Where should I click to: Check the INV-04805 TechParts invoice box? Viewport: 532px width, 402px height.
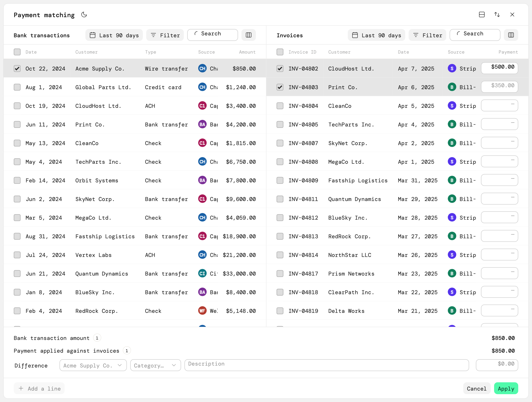[280, 124]
